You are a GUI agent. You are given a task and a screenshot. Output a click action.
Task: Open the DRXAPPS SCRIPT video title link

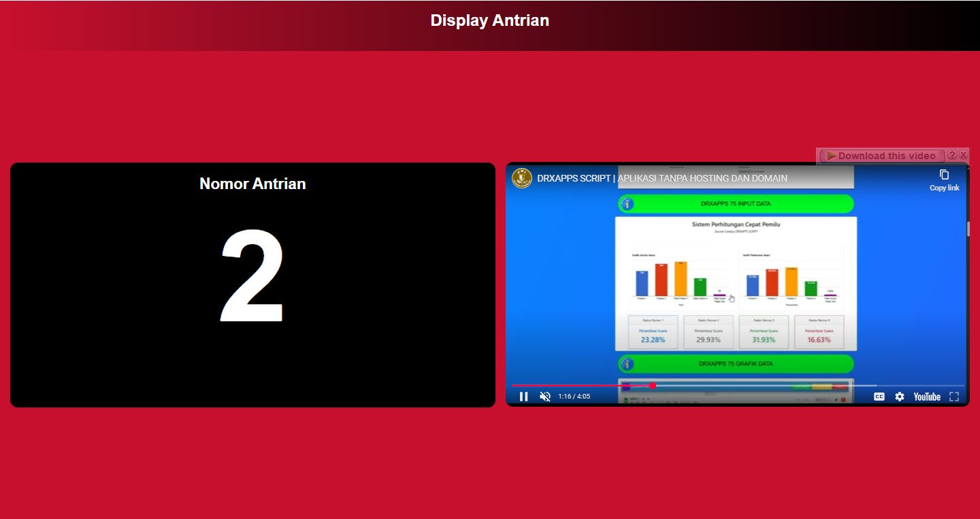662,178
